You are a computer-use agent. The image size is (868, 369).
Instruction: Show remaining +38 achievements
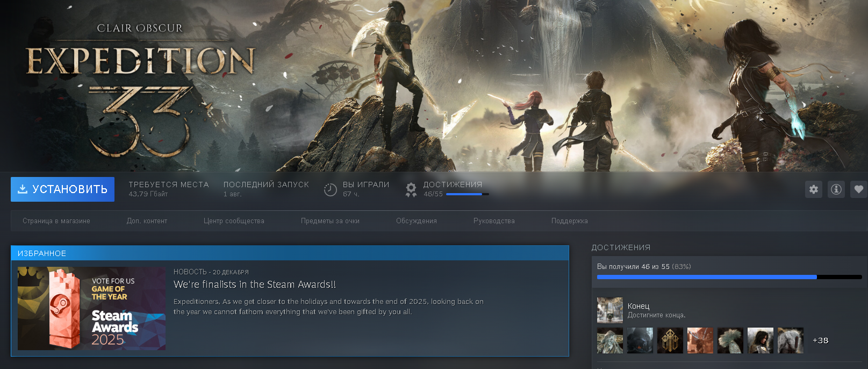(x=820, y=340)
